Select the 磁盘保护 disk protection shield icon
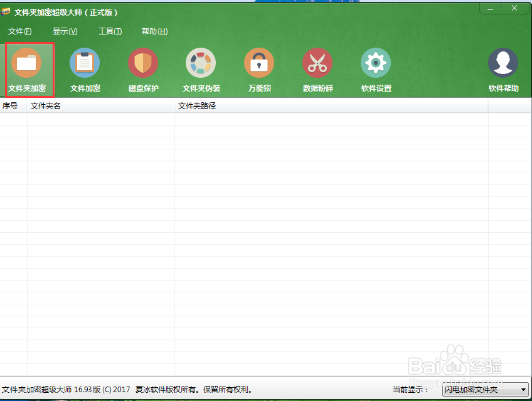532x401 pixels. click(143, 63)
